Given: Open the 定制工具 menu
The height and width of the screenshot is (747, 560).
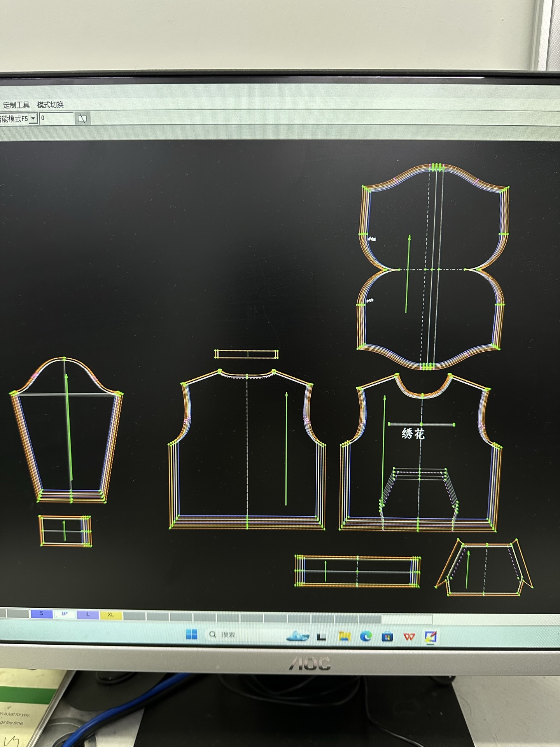Looking at the screenshot, I should 16,105.
